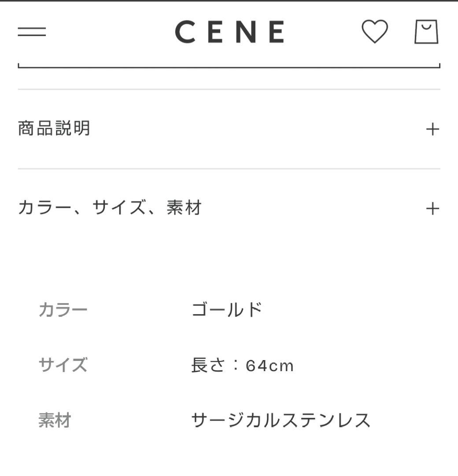The height and width of the screenshot is (476, 458).
Task: Select the サイズ row label
Action: click(63, 365)
